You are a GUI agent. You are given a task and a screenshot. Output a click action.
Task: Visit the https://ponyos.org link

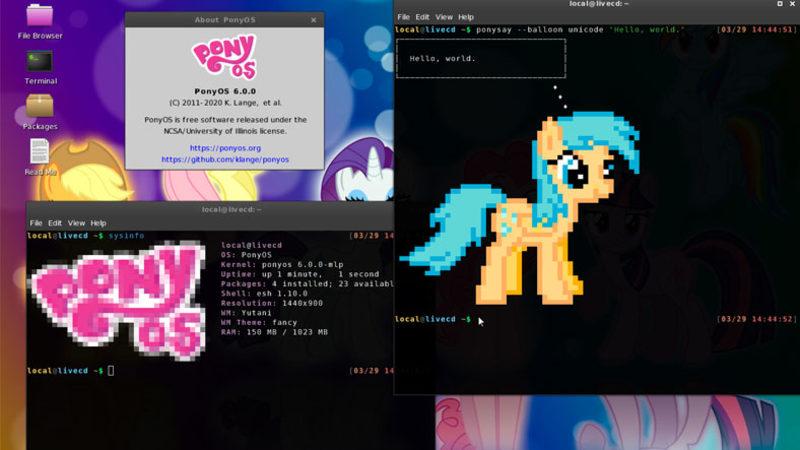224,147
